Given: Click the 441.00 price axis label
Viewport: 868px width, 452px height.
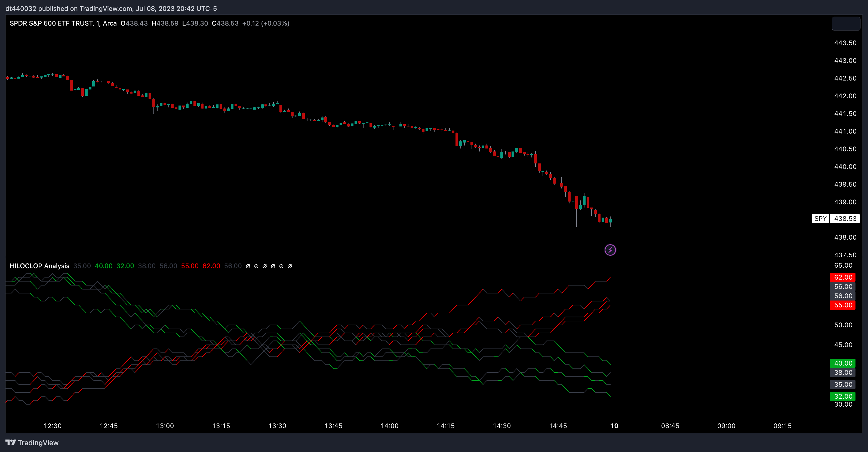Looking at the screenshot, I should [845, 131].
